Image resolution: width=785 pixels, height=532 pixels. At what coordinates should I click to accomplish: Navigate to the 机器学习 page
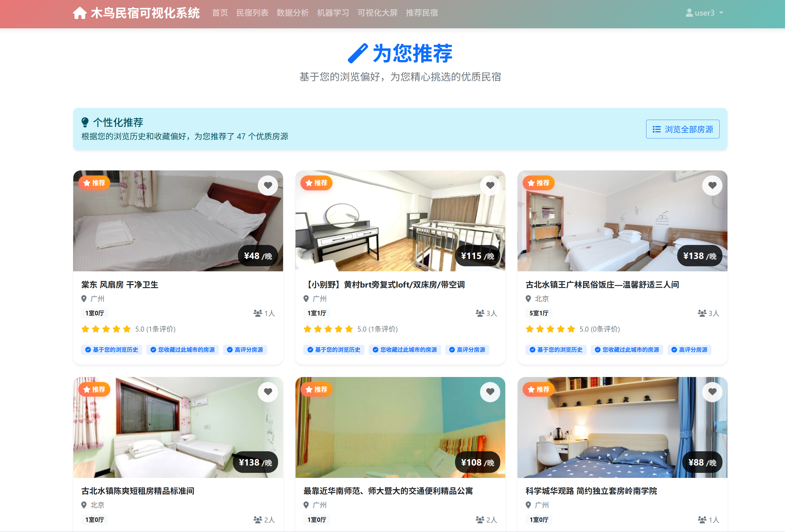tap(333, 13)
